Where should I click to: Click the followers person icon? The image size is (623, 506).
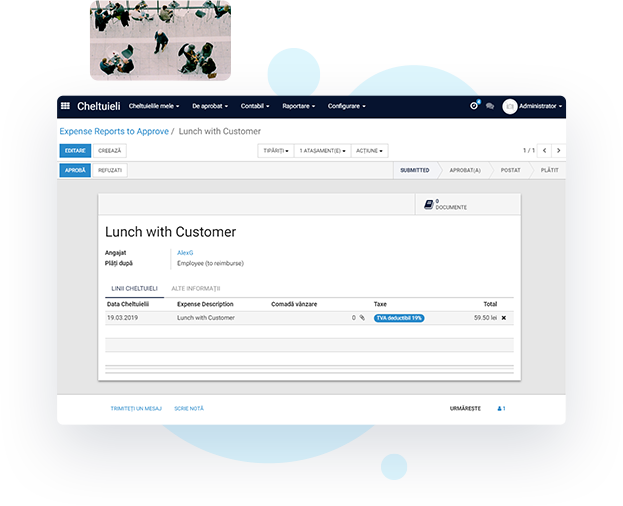[501, 408]
